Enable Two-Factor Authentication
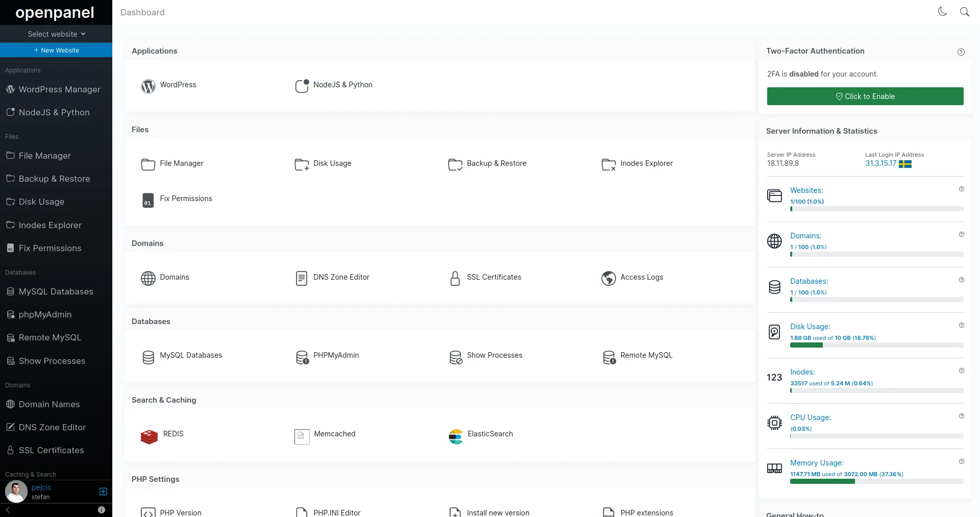 [865, 96]
